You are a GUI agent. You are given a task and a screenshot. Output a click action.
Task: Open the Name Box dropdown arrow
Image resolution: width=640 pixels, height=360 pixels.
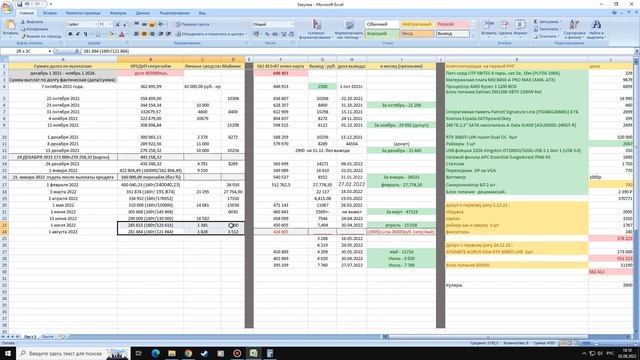point(49,51)
